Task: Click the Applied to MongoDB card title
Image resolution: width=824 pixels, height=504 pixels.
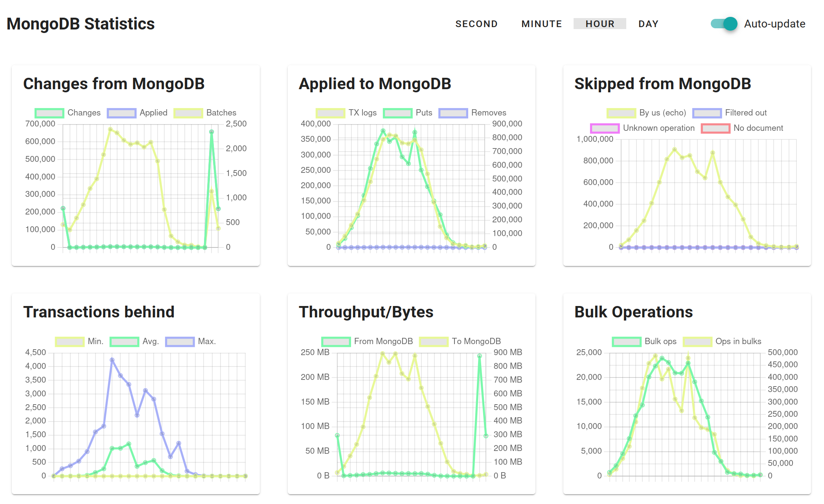Action: click(x=375, y=84)
